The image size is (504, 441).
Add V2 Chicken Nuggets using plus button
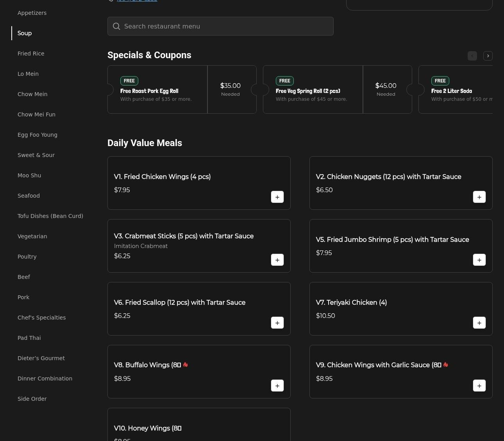coord(479,197)
